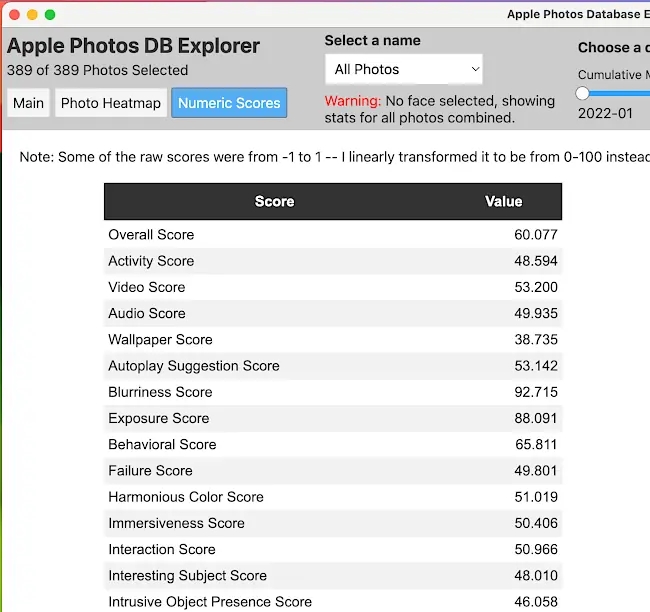Click the Overall Score value 60.077
Image resolution: width=650 pixels, height=612 pixels.
pos(536,235)
